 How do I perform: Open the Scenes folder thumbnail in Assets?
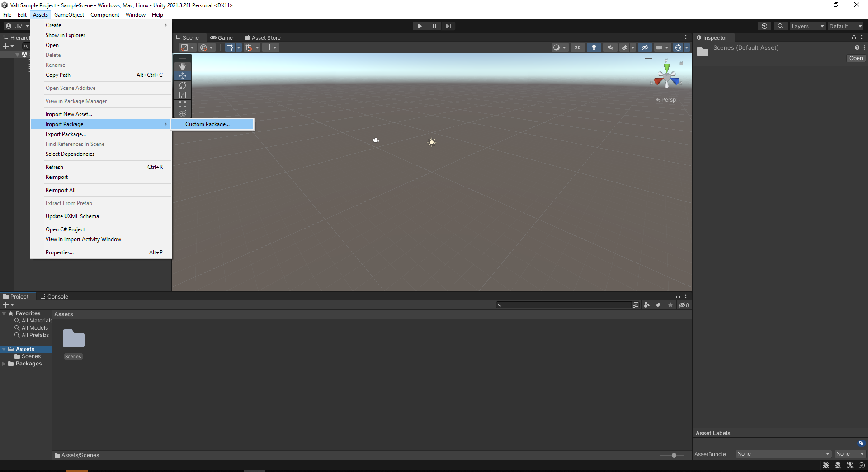pyautogui.click(x=73, y=338)
